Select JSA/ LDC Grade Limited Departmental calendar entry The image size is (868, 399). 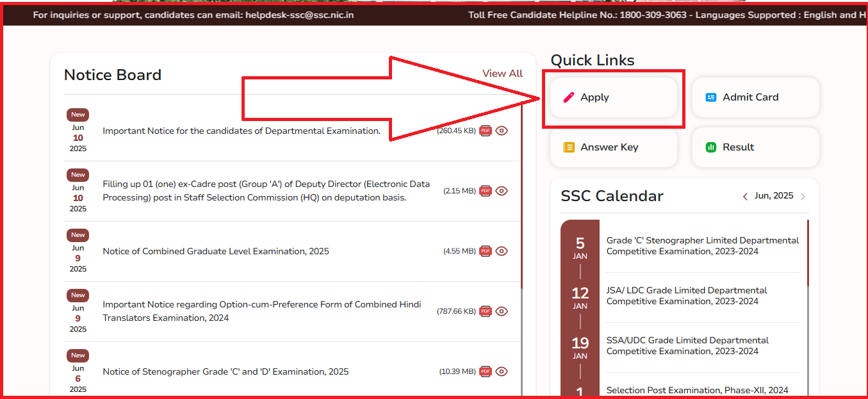[687, 296]
